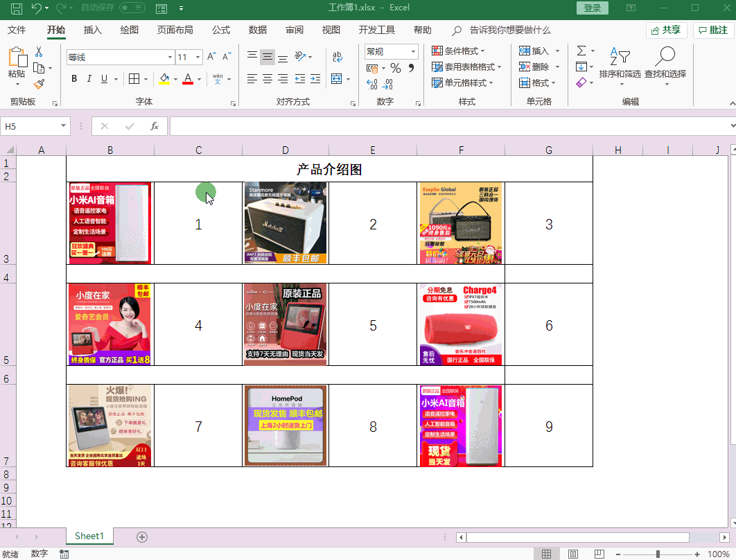The image size is (736, 560).
Task: Add new sheet with plus icon
Action: 142,536
